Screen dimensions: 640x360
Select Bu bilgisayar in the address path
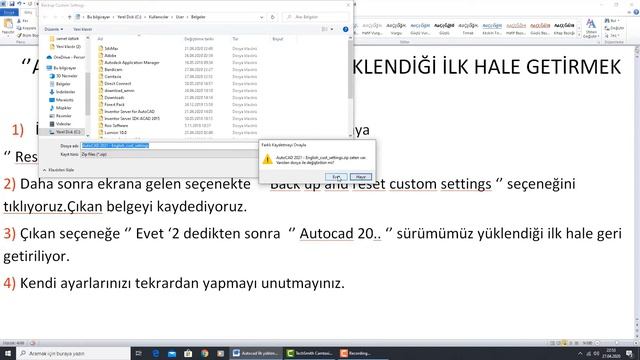click(x=98, y=17)
